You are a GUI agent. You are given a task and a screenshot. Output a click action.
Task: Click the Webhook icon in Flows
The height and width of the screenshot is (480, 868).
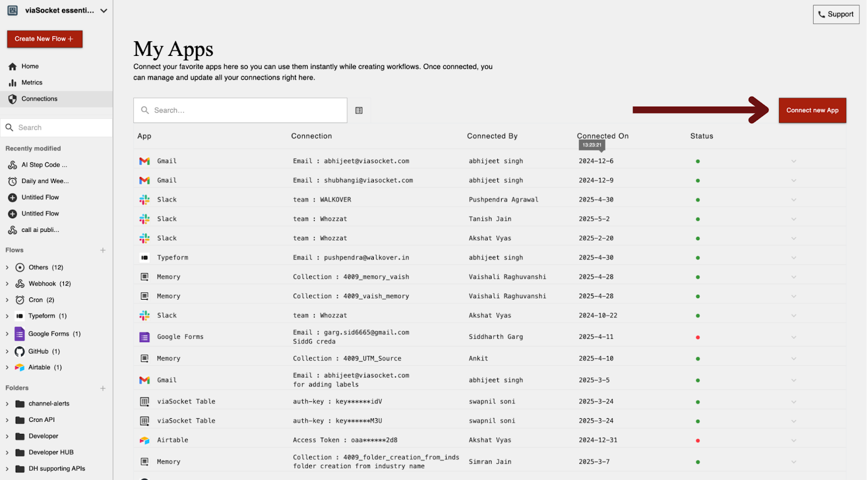click(20, 284)
